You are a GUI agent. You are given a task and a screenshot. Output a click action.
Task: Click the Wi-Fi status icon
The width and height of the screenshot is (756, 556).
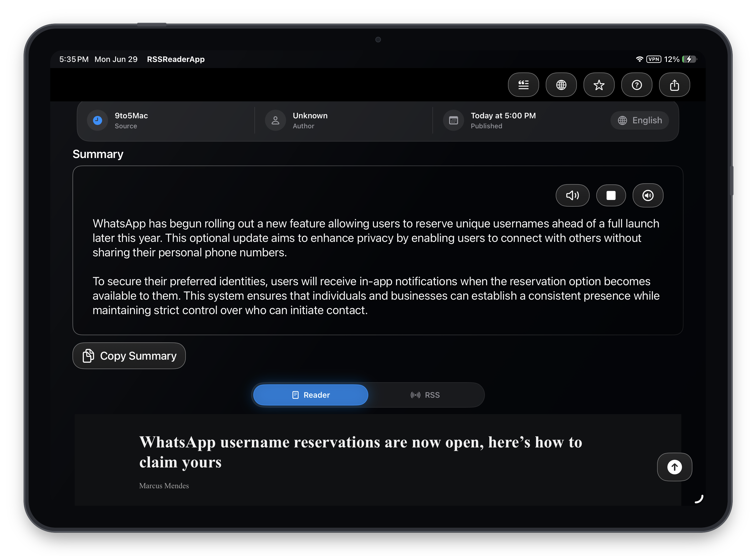(x=639, y=59)
